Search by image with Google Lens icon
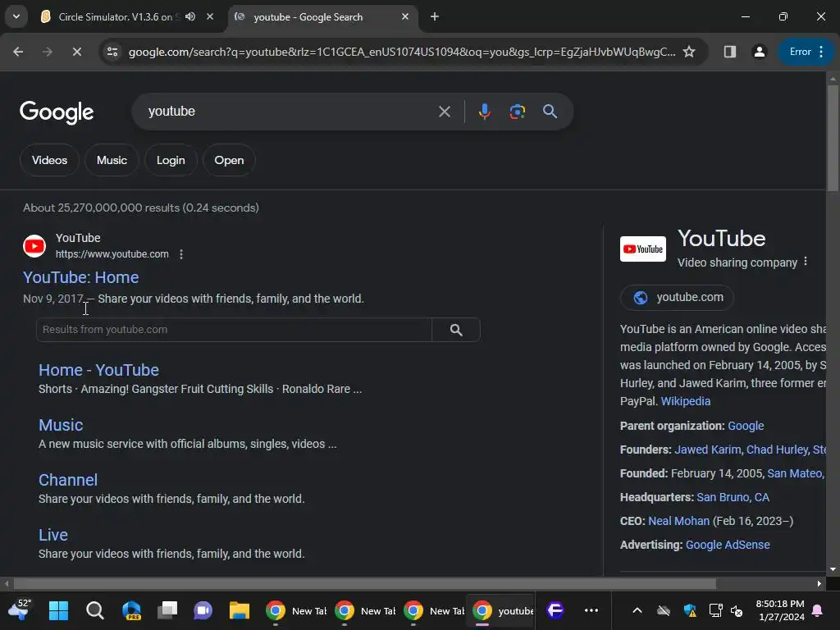 pos(517,112)
